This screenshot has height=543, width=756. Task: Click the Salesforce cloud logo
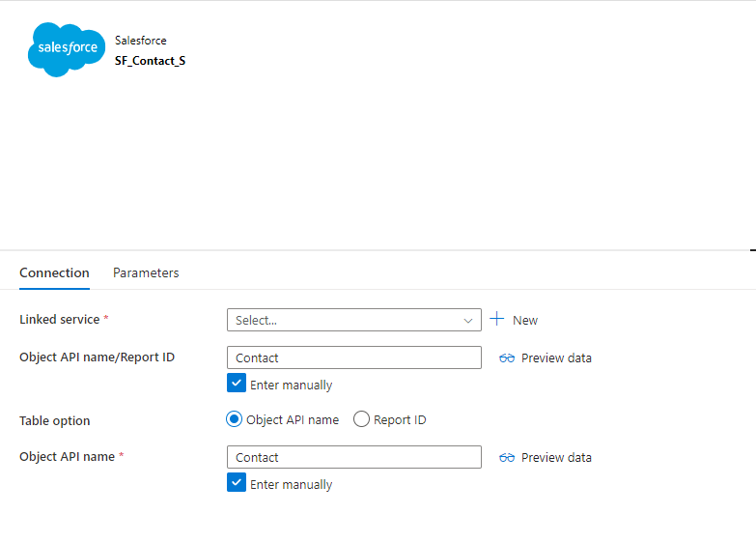(67, 49)
